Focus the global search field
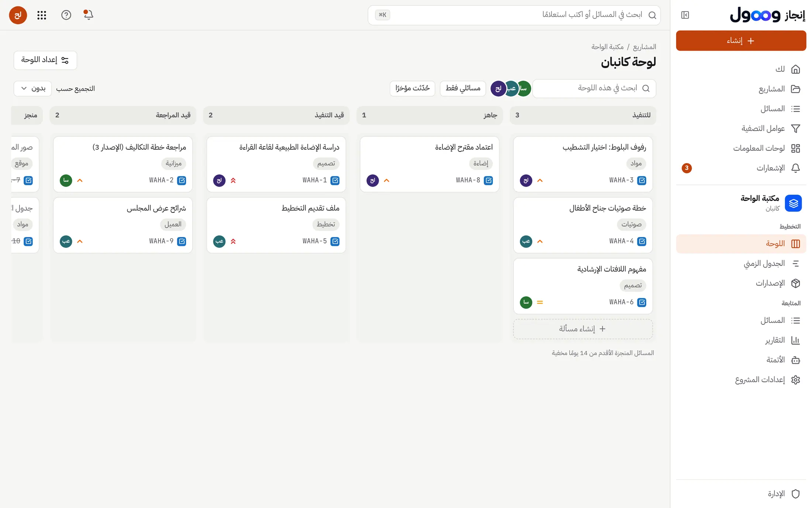The height and width of the screenshot is (508, 812). point(514,15)
